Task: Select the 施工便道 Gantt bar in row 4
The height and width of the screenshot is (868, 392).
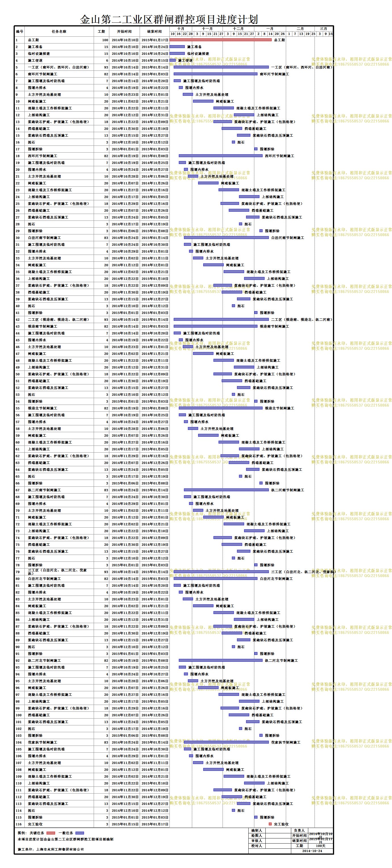Action: tap(172, 60)
